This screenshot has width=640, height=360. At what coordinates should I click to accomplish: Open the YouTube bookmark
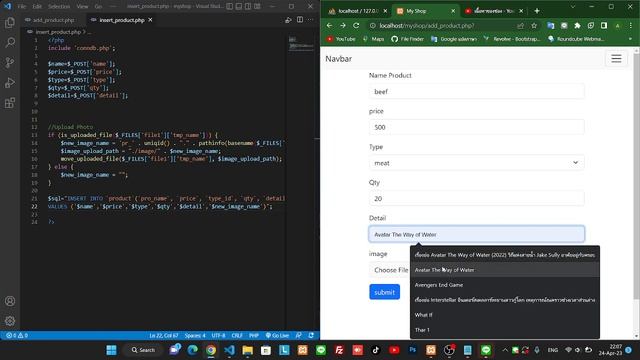pos(341,39)
